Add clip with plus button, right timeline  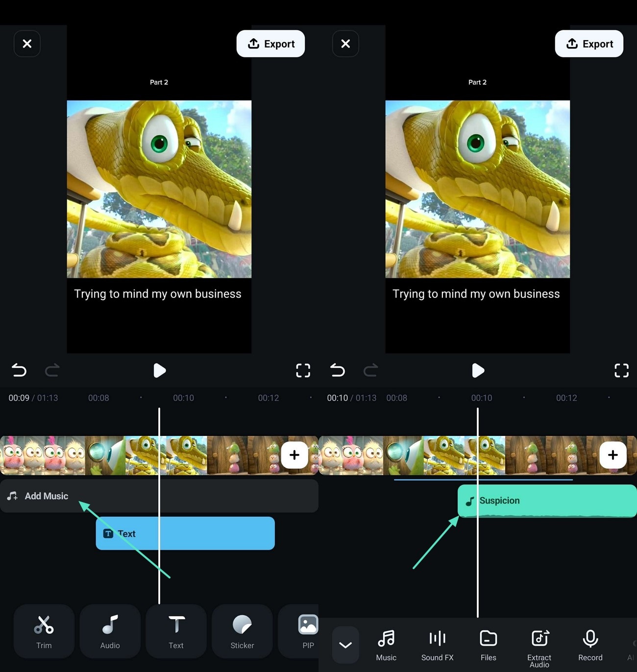click(x=613, y=455)
